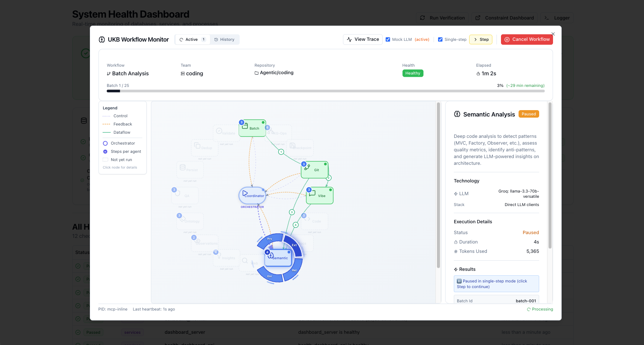Select the Semantic analysis node
644x345 pixels.
coord(278,258)
